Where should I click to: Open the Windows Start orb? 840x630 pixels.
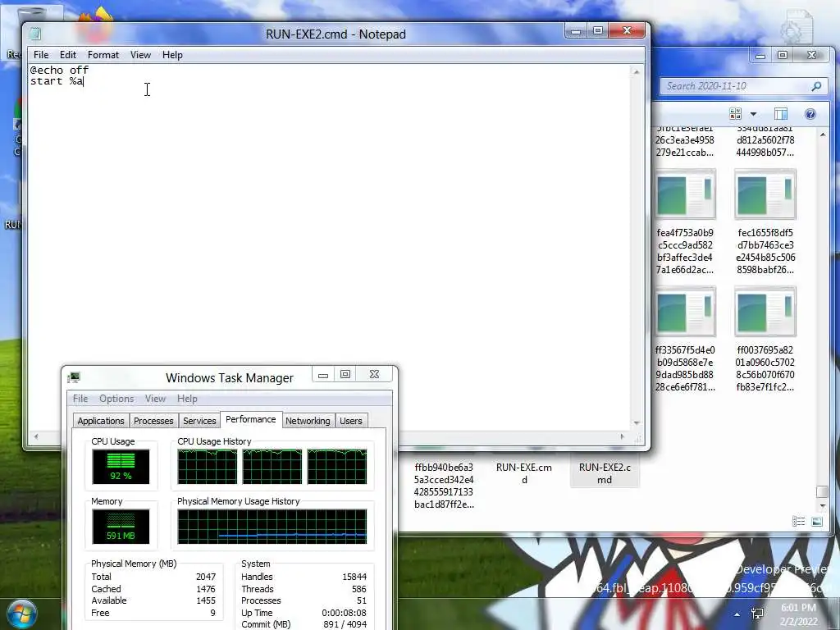pyautogui.click(x=21, y=615)
